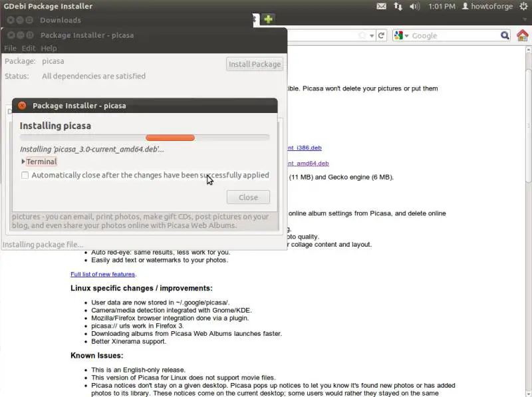
Task: Open the mail indicator icon in top panel
Action: coord(381,6)
